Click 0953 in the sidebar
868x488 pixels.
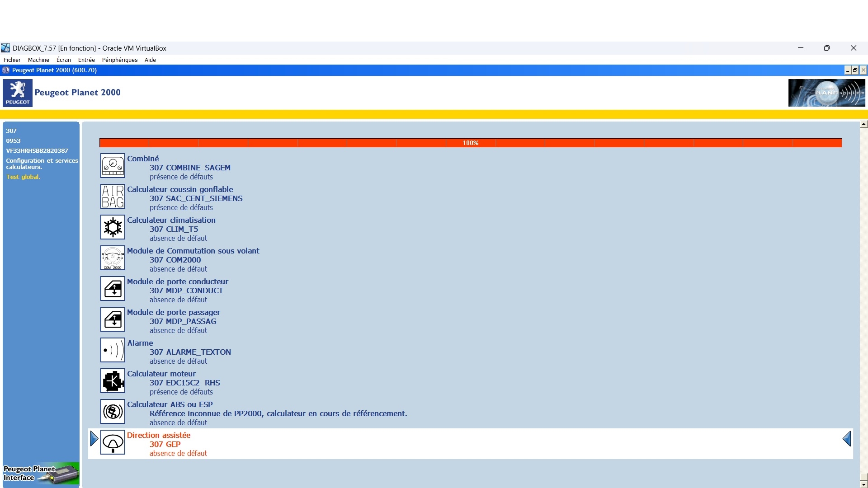(13, 141)
